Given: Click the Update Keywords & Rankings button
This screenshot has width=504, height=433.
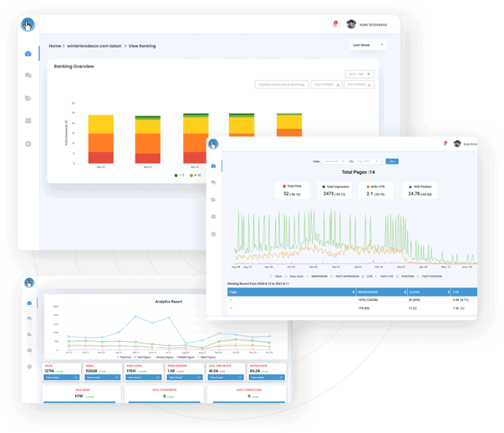Looking at the screenshot, I should tap(282, 84).
